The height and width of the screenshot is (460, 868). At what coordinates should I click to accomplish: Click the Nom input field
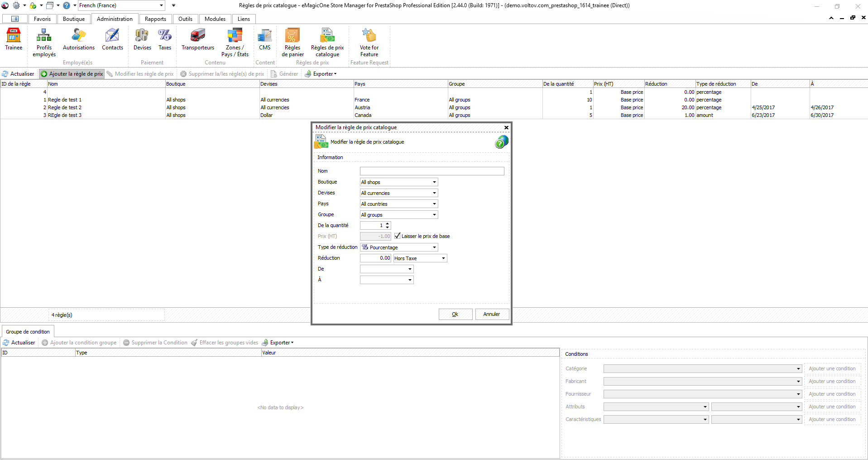[432, 171]
